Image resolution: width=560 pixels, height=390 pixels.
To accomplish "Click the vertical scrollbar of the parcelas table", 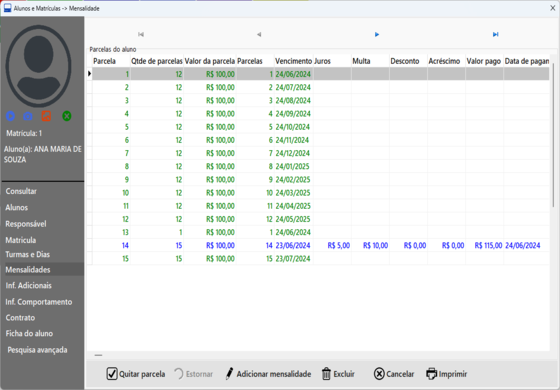I will coord(554,136).
